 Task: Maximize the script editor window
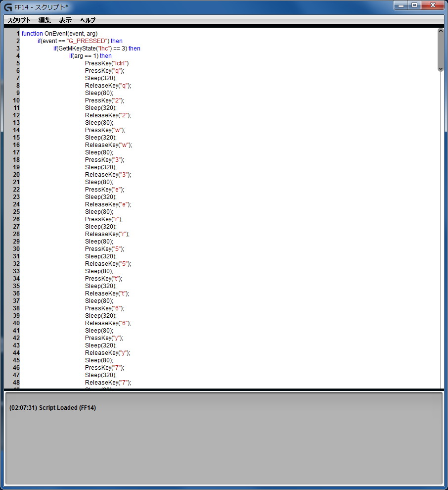pyautogui.click(x=414, y=5)
